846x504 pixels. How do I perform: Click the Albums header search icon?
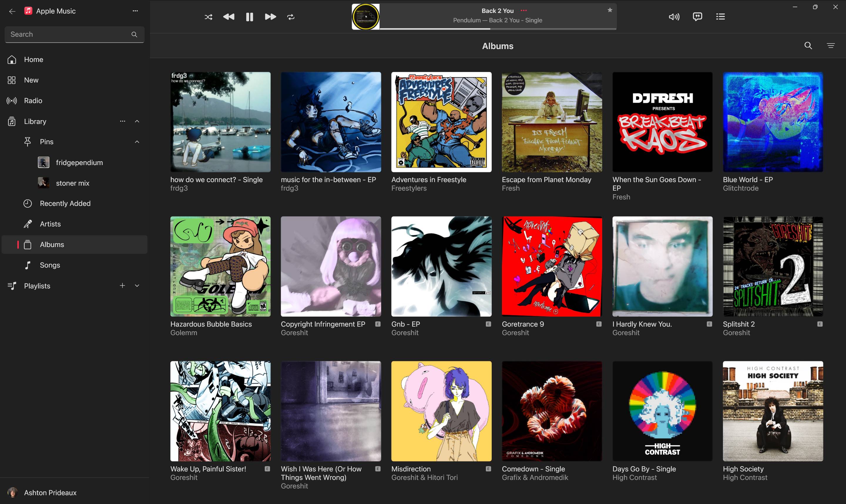pos(808,46)
